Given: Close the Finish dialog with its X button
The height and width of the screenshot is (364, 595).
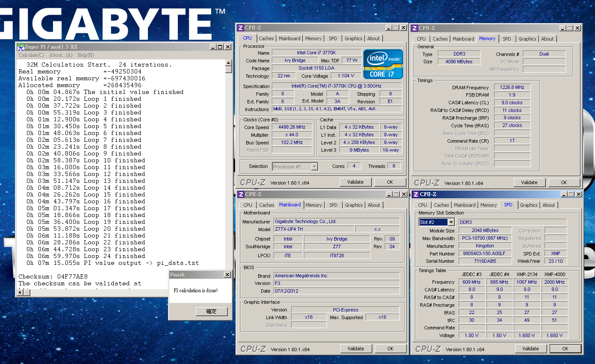Looking at the screenshot, I should coord(227,275).
